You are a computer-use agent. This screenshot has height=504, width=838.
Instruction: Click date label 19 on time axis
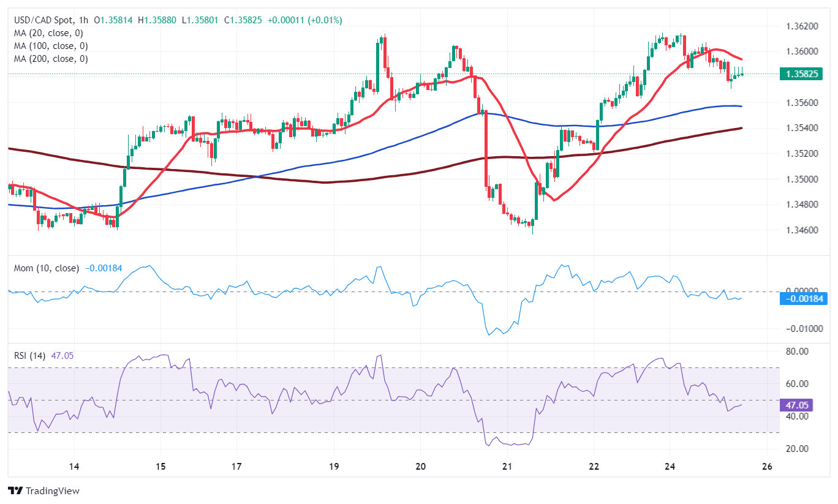click(334, 467)
